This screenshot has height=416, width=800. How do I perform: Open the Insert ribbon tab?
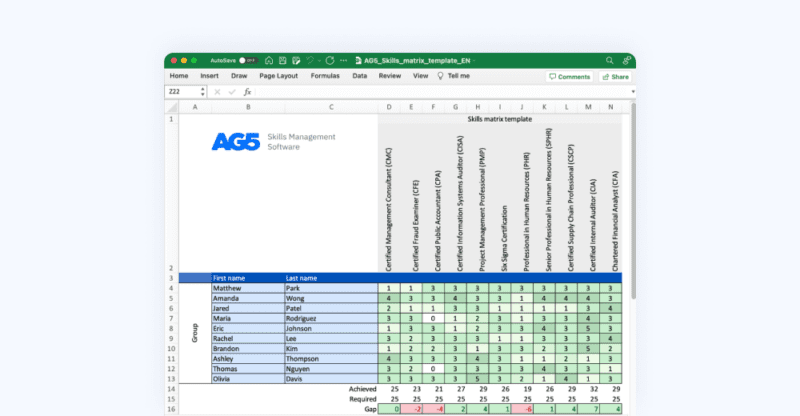209,76
